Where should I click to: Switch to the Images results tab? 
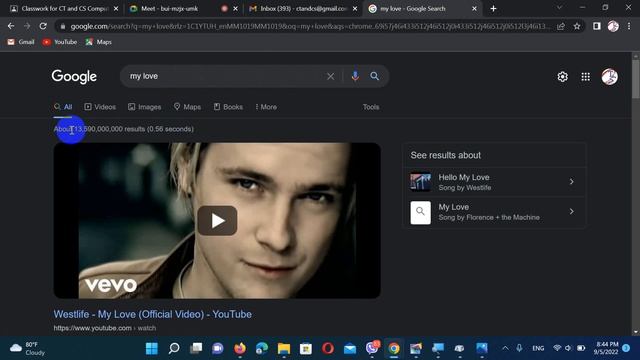click(144, 107)
